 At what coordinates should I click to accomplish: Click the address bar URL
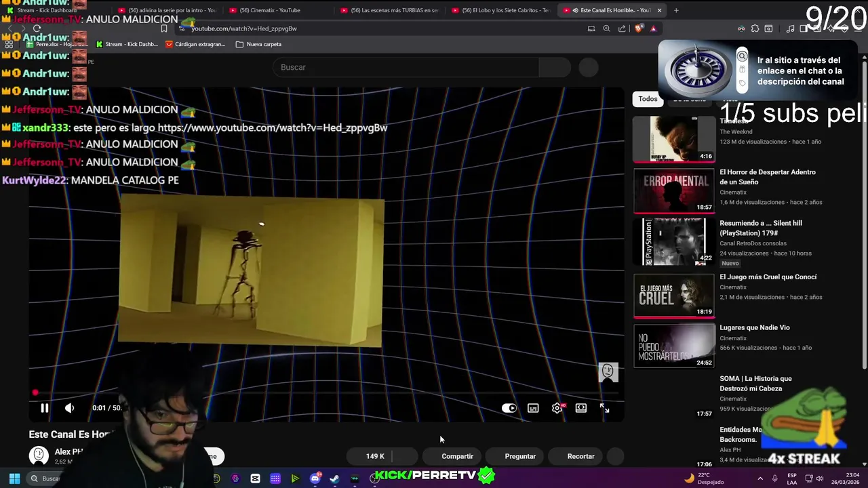coord(244,28)
